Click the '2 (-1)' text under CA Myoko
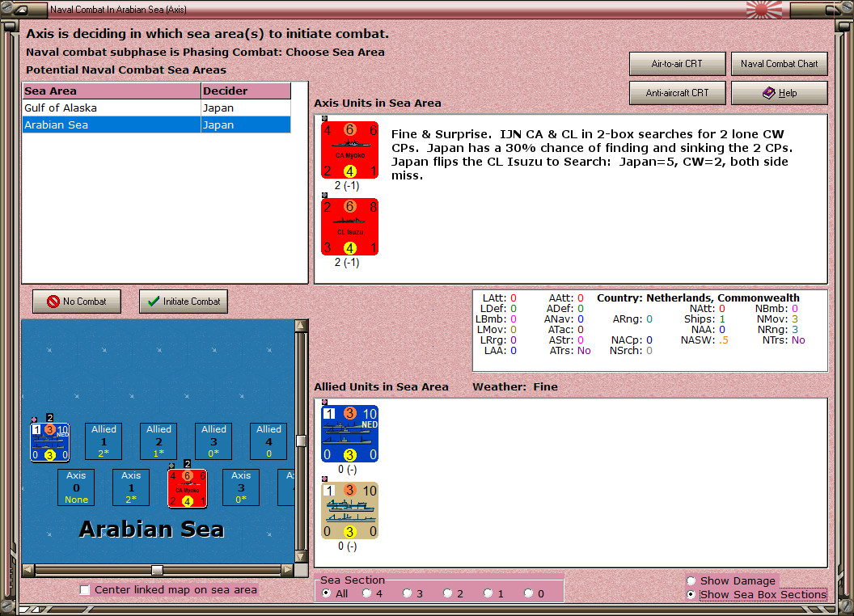Screen dimensions: 854x616 pos(346,186)
